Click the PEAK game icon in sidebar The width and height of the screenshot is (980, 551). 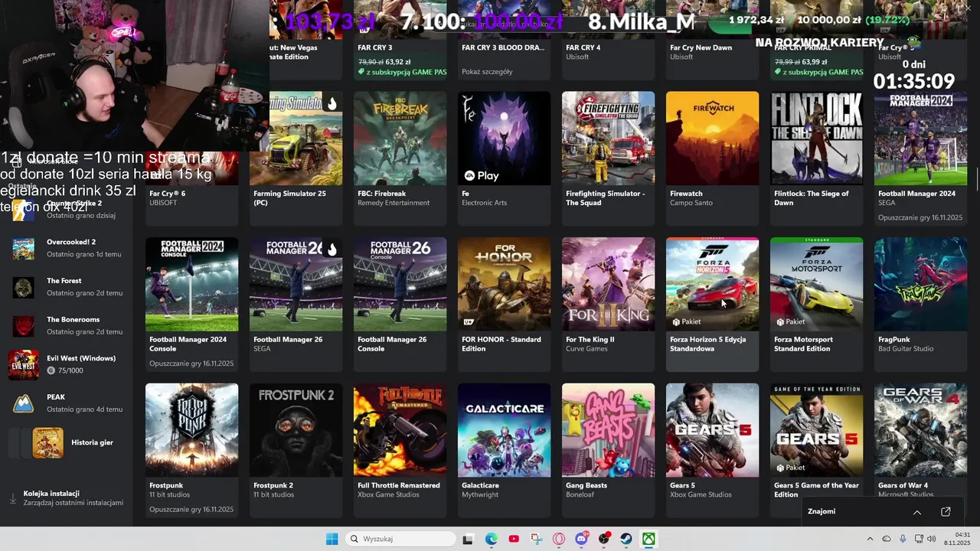[x=23, y=403]
